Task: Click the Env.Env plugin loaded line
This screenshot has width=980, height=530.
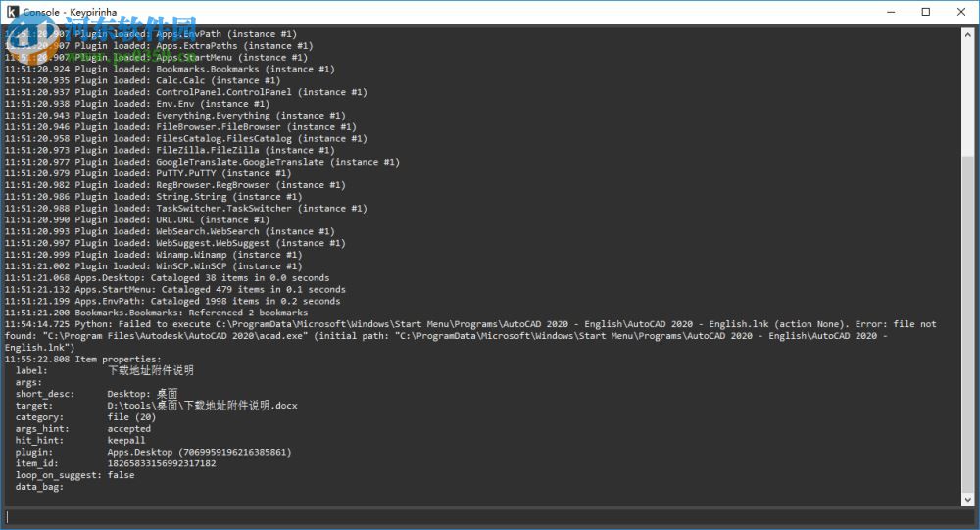Action: click(137, 104)
